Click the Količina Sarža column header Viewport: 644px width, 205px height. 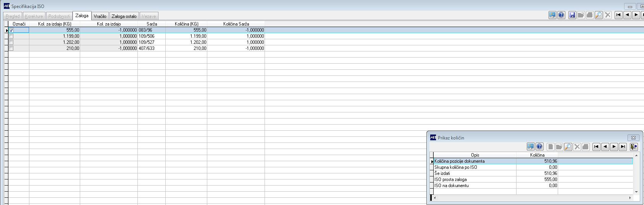click(x=236, y=24)
